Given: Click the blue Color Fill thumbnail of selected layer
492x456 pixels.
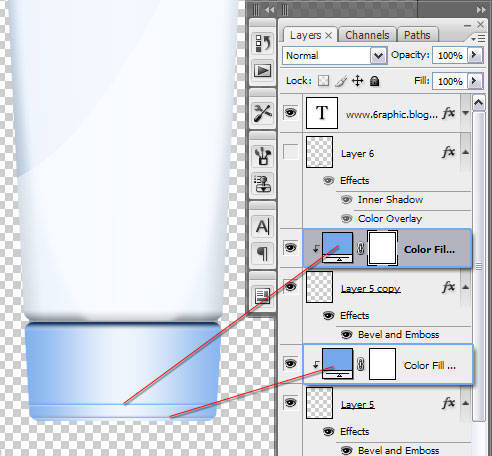Looking at the screenshot, I should (337, 248).
